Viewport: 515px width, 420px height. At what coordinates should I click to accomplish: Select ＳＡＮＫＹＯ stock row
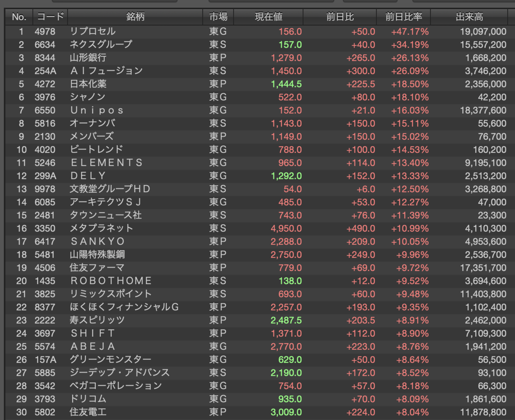257,242
